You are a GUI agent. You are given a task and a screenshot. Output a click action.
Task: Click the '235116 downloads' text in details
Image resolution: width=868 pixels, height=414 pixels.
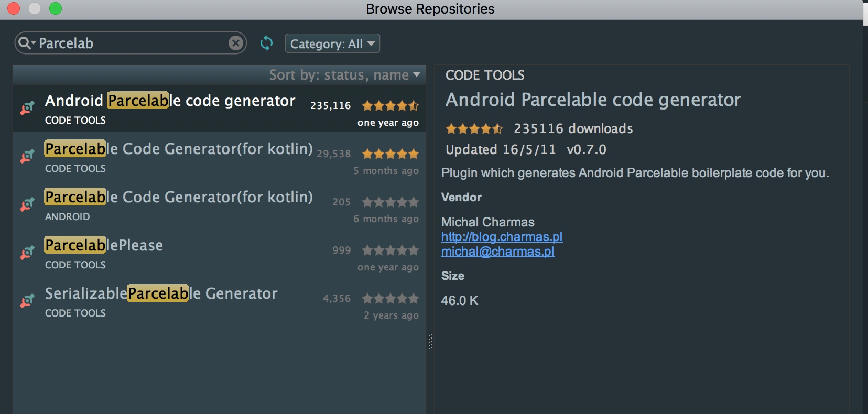click(x=573, y=129)
